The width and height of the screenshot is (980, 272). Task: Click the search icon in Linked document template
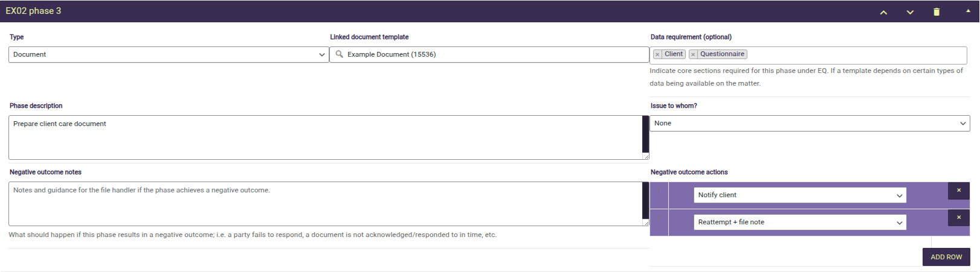[340, 54]
